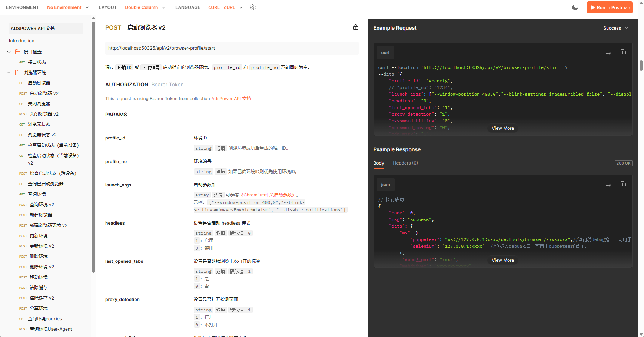The image size is (644, 337).
Task: Toggle word wrap in the curl code block
Action: point(608,52)
